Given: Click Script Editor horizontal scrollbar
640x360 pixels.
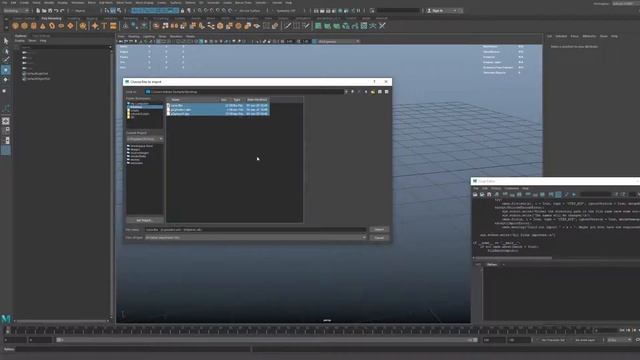Looking at the screenshot, I should [x=513, y=258].
